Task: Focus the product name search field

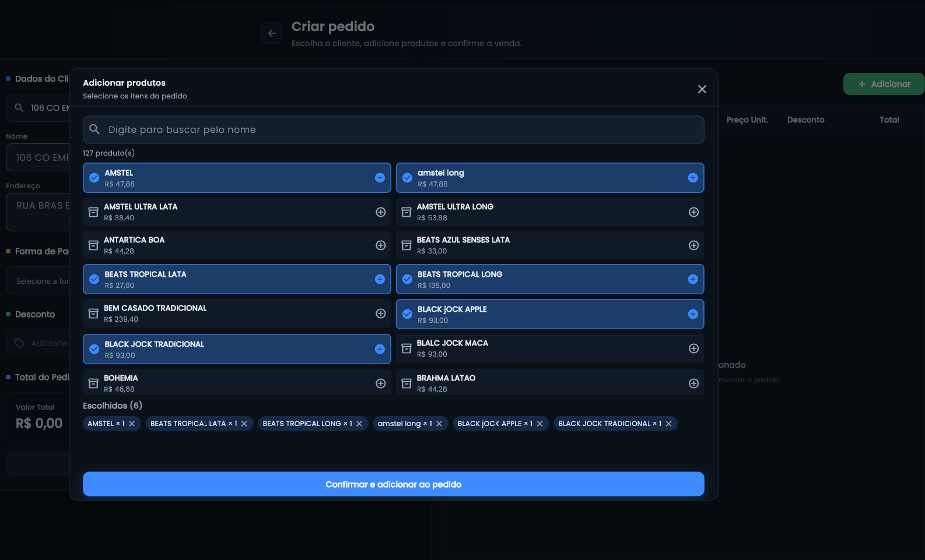Action: (394, 129)
